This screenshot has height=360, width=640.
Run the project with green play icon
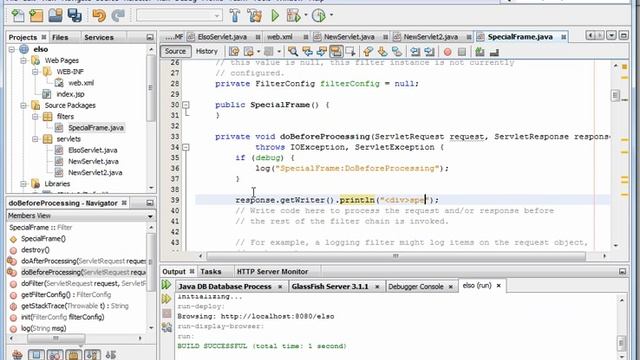click(275, 16)
